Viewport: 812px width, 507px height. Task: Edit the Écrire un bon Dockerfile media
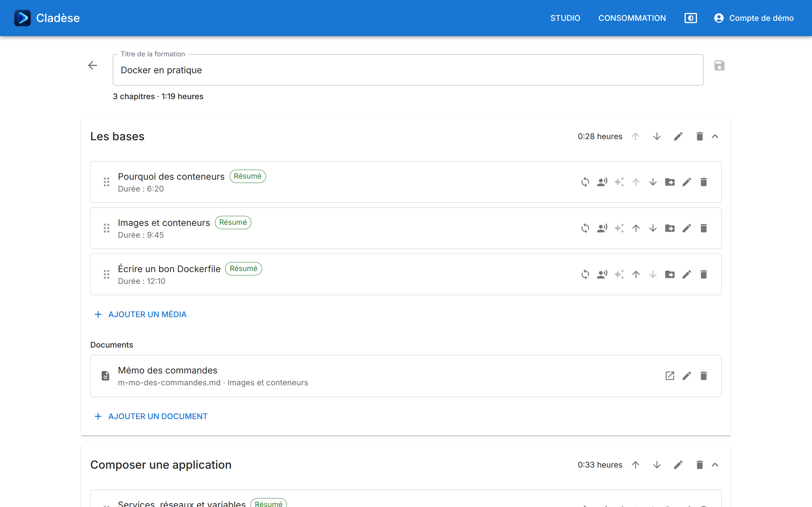[687, 275]
